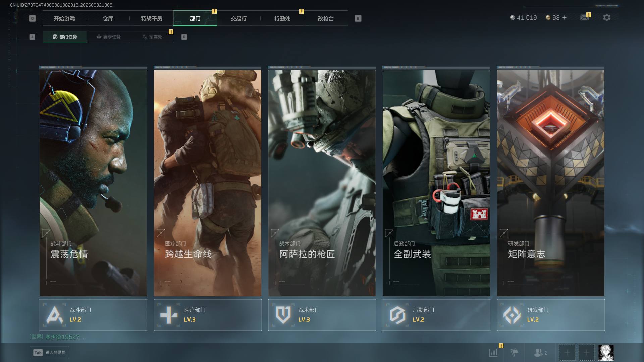The width and height of the screenshot is (644, 362).
Task: Click the D key next sub-tab icon
Action: point(184,37)
